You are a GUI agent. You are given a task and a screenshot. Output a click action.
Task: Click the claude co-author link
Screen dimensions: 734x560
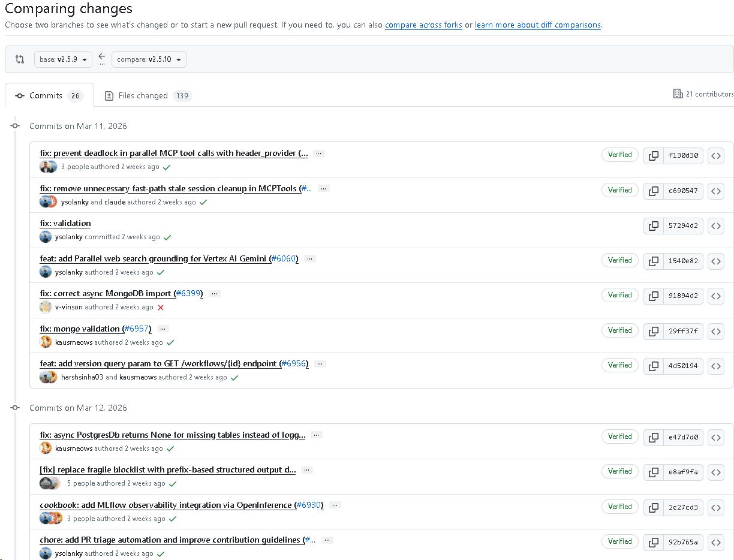115,202
